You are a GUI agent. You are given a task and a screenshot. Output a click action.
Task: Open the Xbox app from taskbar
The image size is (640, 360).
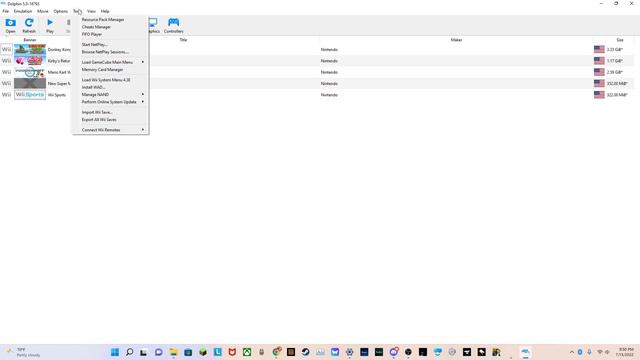247,352
